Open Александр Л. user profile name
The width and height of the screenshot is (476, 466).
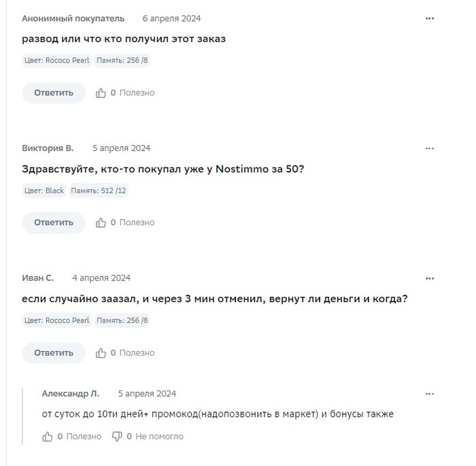(x=71, y=394)
